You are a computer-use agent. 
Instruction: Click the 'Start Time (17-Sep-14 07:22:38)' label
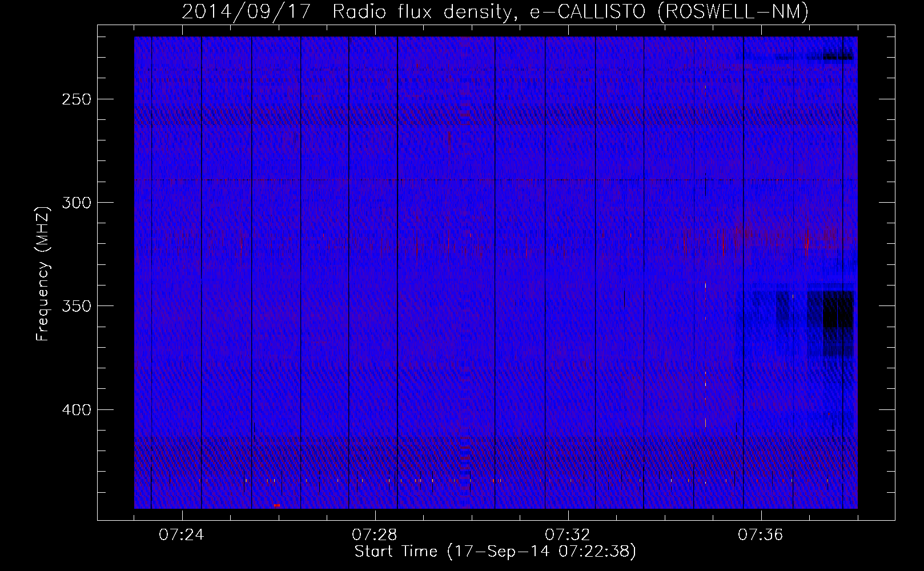[495, 552]
